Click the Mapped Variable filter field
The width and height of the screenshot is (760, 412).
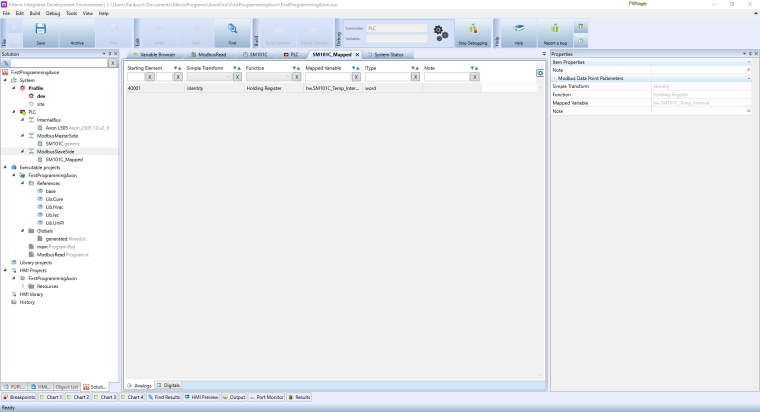click(328, 77)
